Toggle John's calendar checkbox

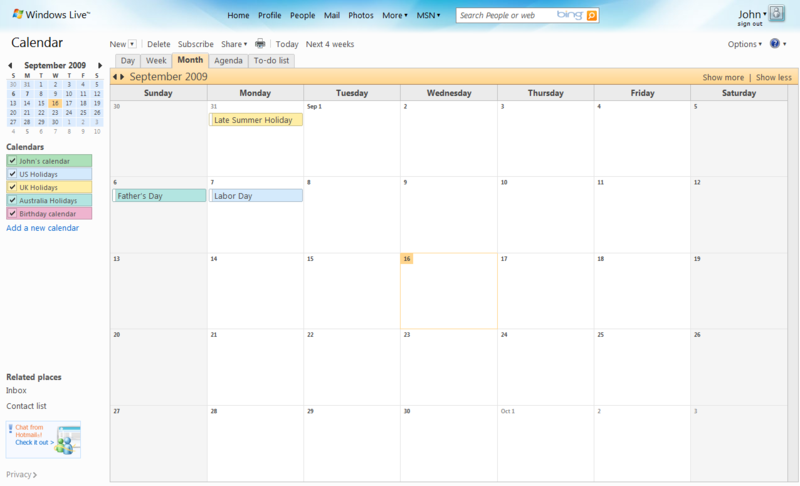pos(12,161)
